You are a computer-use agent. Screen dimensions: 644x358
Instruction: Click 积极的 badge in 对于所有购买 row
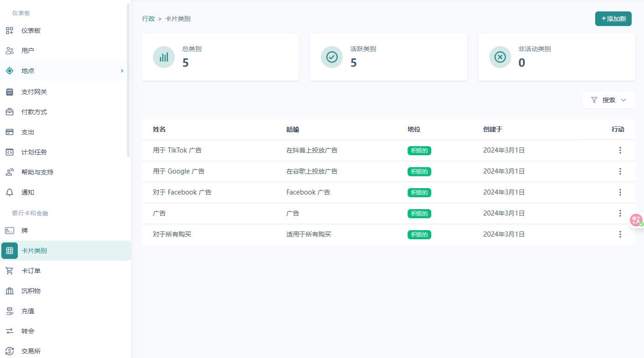[419, 235]
